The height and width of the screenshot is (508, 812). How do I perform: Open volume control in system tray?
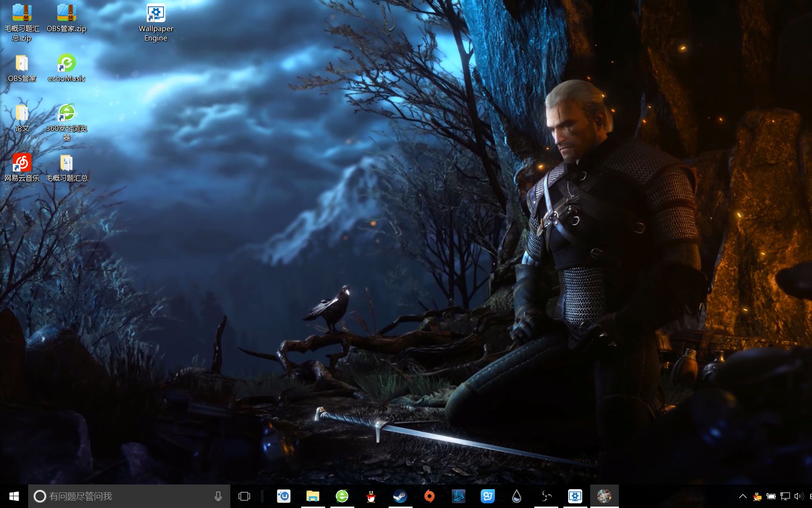point(799,496)
